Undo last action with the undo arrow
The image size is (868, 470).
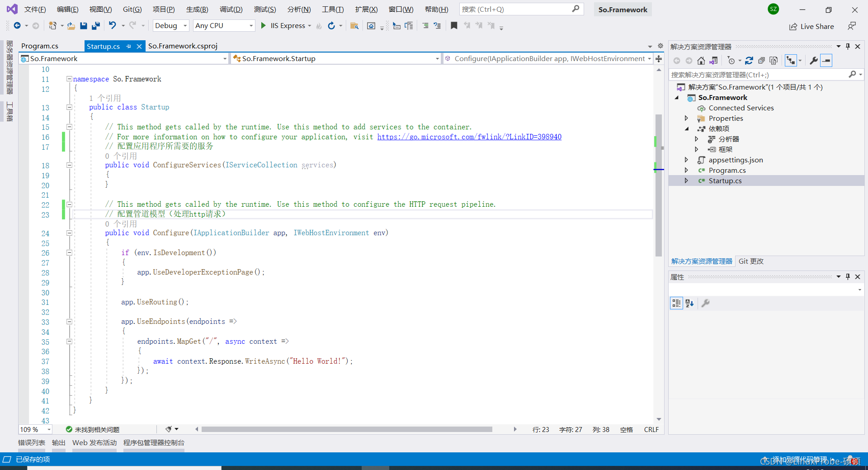(113, 26)
